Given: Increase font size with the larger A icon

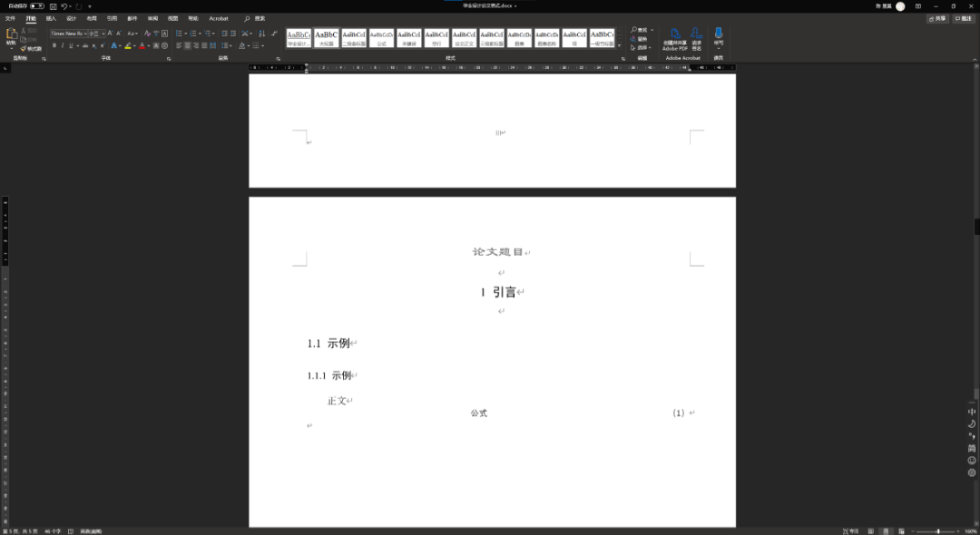Looking at the screenshot, I should 110,33.
